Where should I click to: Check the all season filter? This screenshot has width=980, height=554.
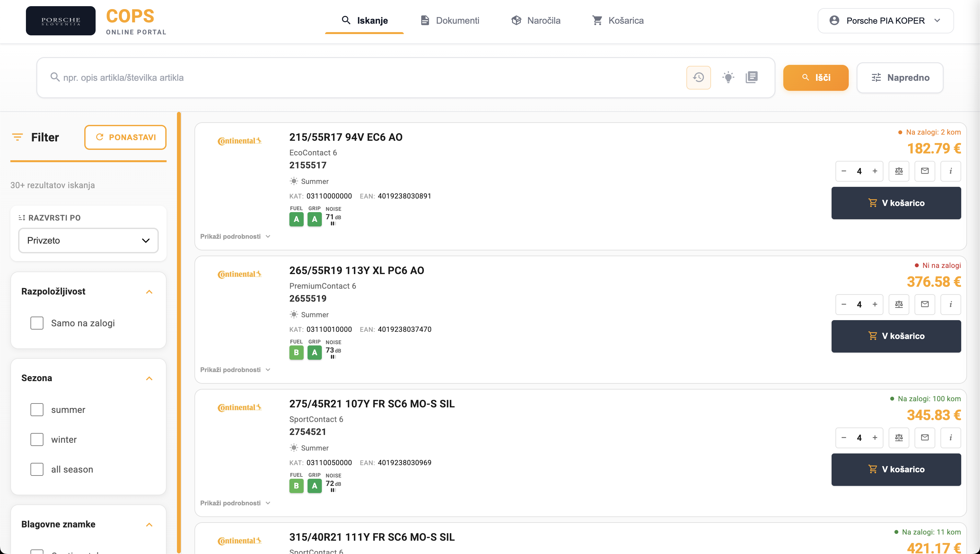point(37,469)
